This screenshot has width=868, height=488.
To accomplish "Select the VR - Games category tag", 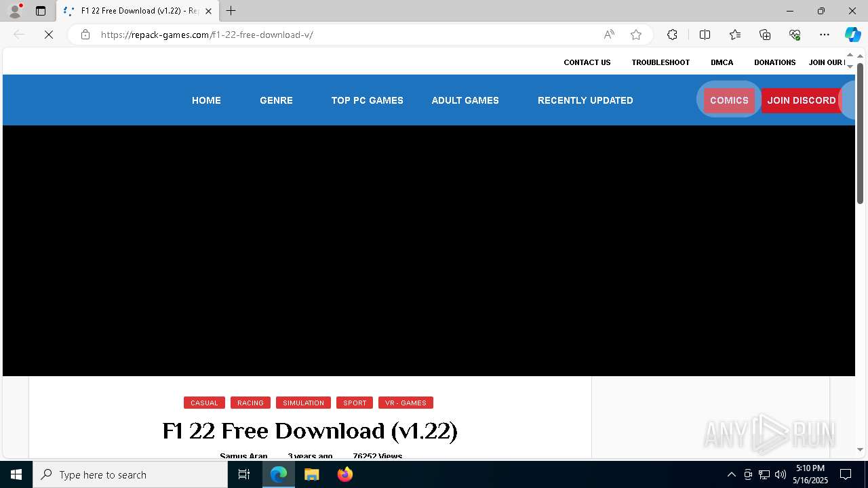I will tap(406, 403).
